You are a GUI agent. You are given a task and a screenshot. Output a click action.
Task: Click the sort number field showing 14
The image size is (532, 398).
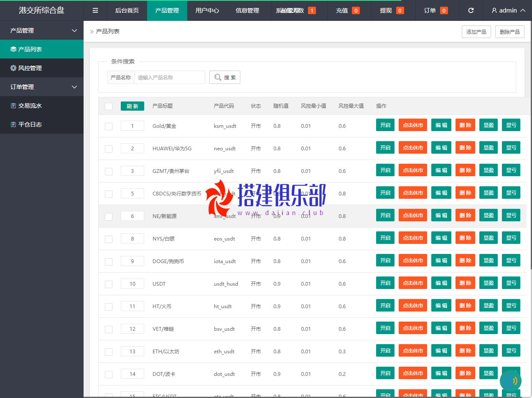tap(132, 374)
